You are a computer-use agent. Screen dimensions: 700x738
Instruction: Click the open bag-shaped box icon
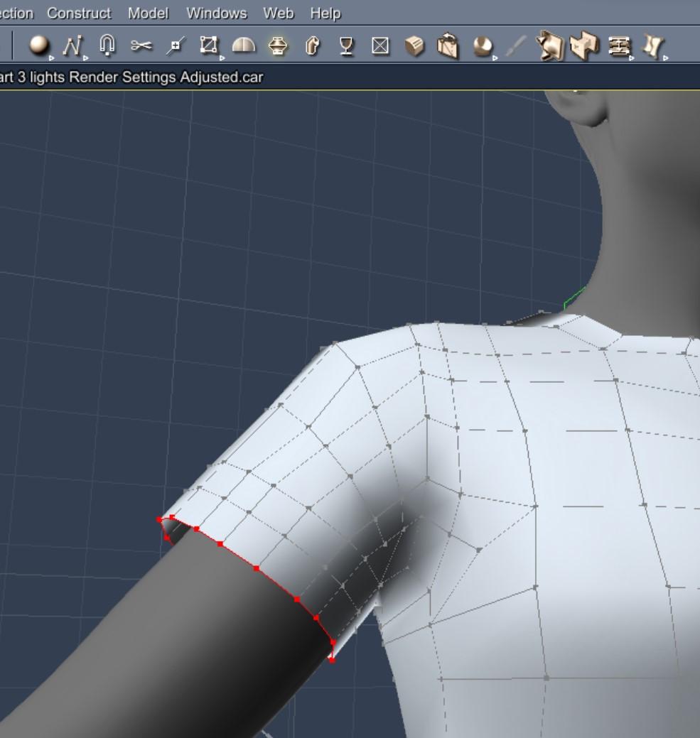point(448,45)
